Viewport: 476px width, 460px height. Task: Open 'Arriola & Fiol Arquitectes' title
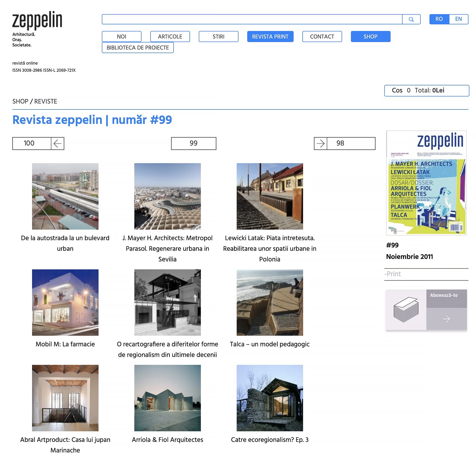167,440
